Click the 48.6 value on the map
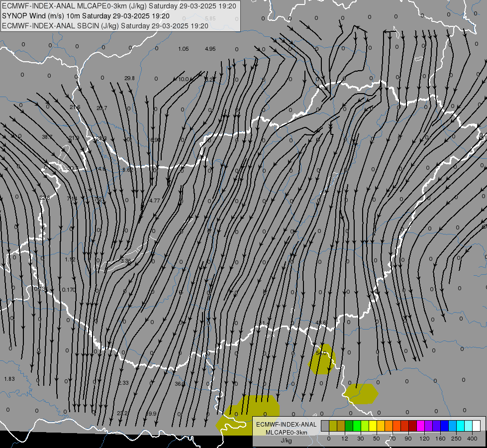487x448 pixels. 320,323
